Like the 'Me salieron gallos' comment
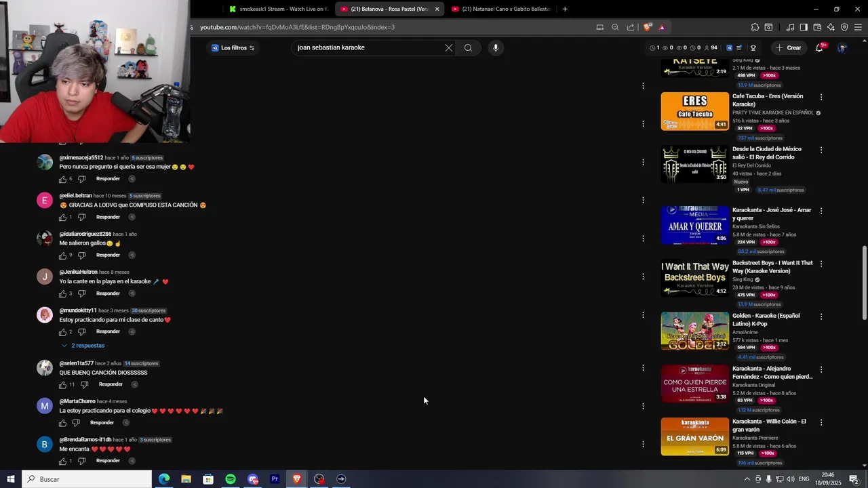868x488 pixels. click(62, 256)
